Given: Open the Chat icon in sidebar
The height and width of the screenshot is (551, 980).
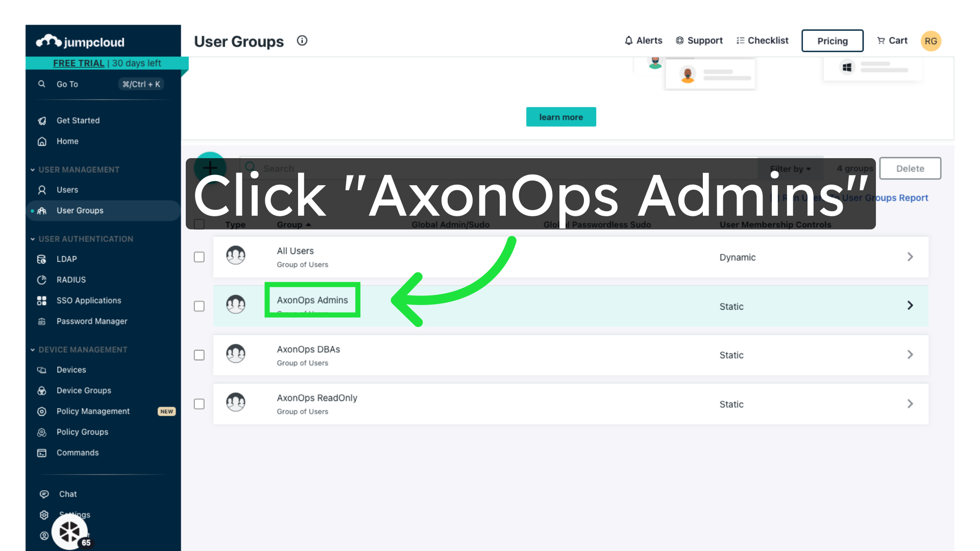Looking at the screenshot, I should tap(44, 494).
